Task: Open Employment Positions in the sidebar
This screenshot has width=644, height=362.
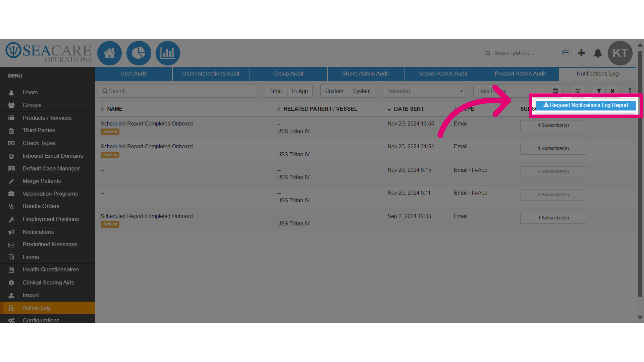Action: click(x=47, y=219)
